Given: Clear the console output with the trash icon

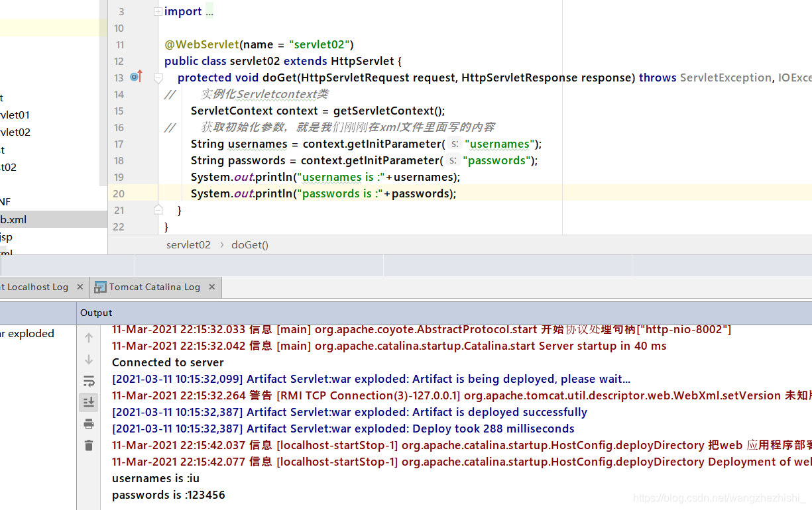Looking at the screenshot, I should pyautogui.click(x=88, y=445).
